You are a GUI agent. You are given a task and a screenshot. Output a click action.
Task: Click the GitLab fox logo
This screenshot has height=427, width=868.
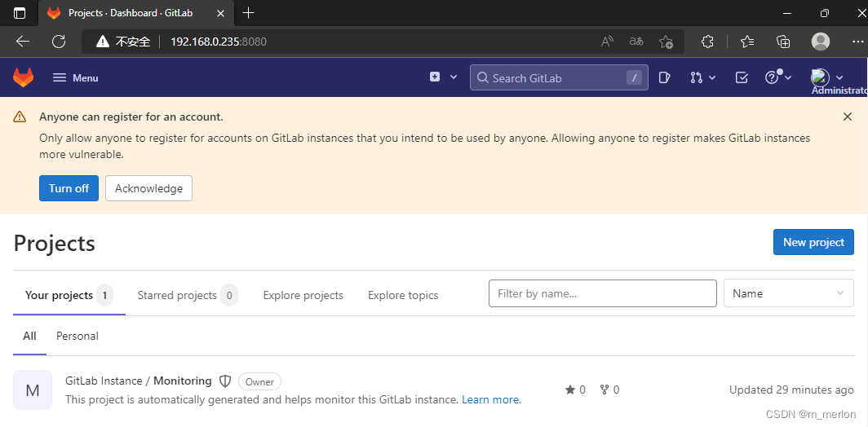(x=23, y=77)
